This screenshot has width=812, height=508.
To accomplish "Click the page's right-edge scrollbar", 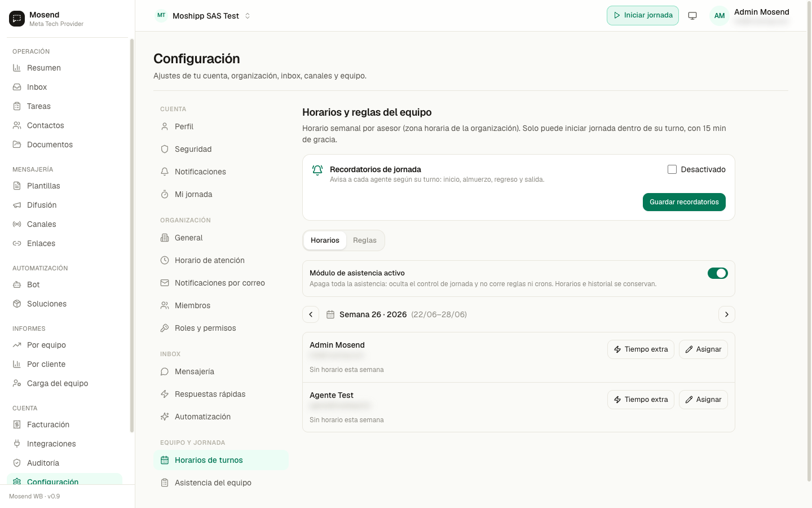I will [x=809, y=243].
